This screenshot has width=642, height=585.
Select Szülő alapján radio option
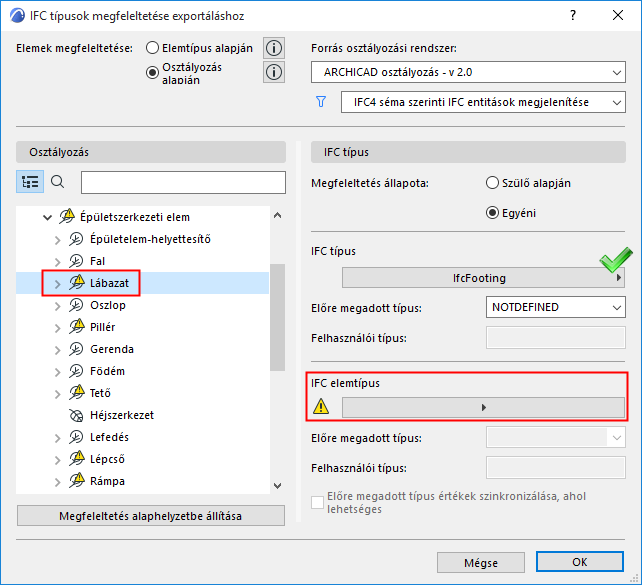point(491,183)
